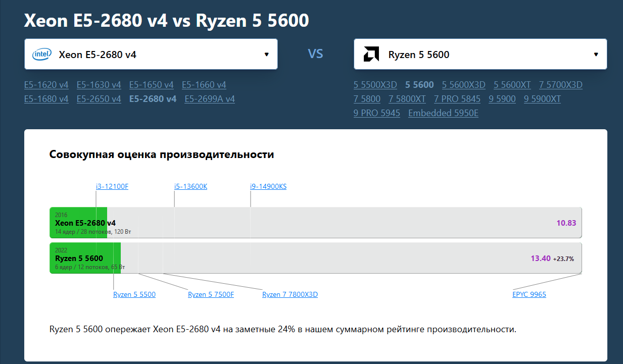Go to E5-1660 v4 link
Viewport: 623px width, 364px height.
tap(204, 85)
